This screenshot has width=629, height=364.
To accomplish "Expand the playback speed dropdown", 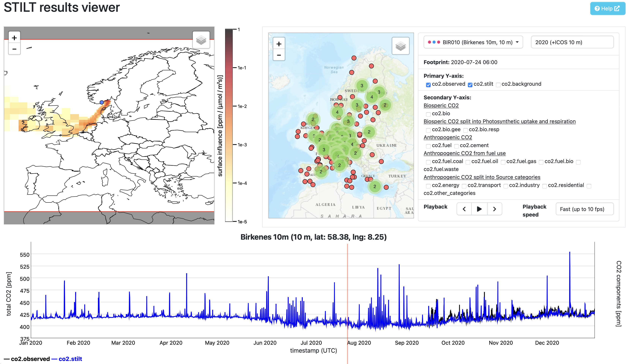I will (584, 209).
